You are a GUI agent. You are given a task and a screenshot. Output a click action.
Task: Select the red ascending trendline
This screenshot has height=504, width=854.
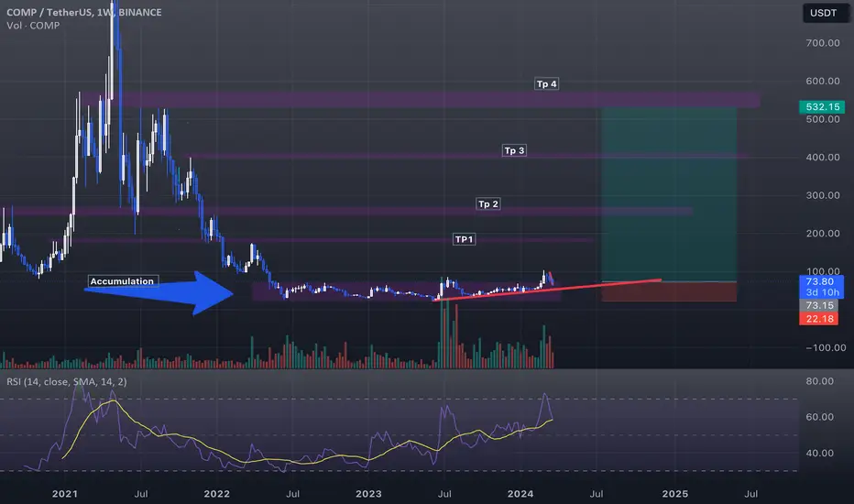(x=547, y=290)
